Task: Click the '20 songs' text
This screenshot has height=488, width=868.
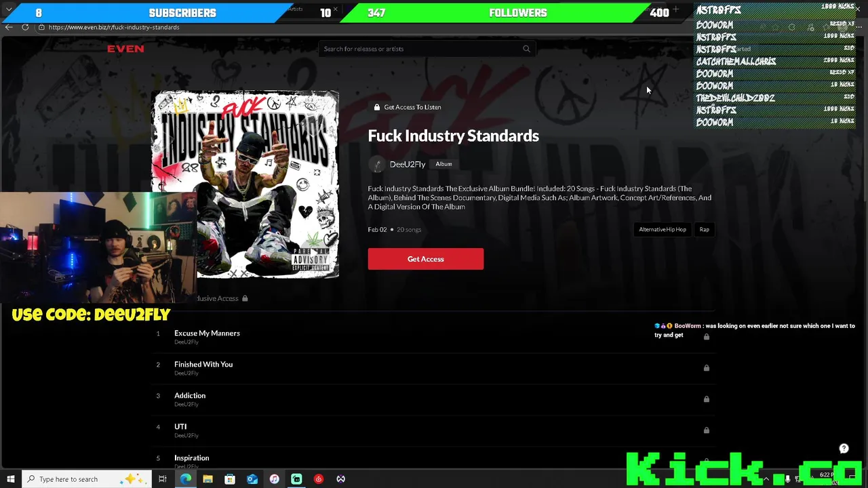Action: (409, 230)
